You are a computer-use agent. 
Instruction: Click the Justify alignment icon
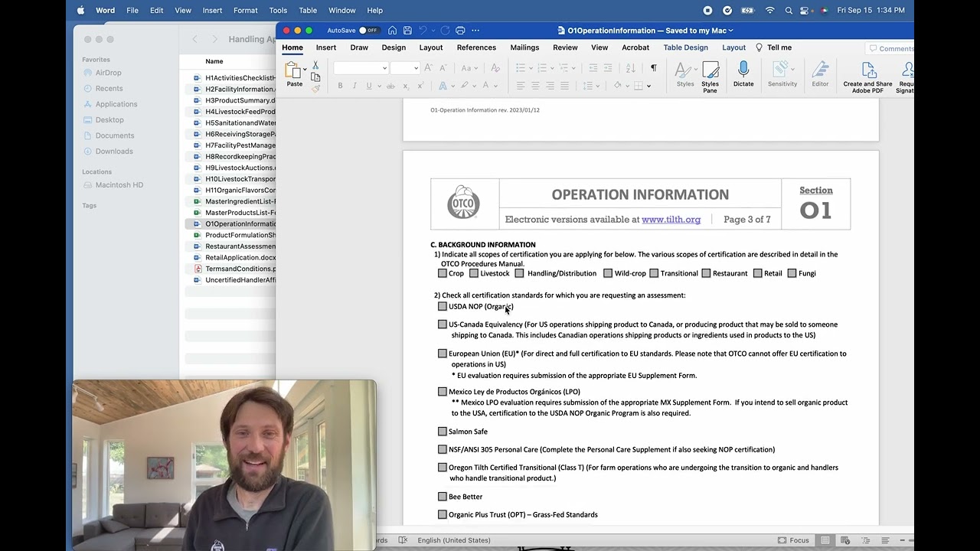(x=565, y=86)
